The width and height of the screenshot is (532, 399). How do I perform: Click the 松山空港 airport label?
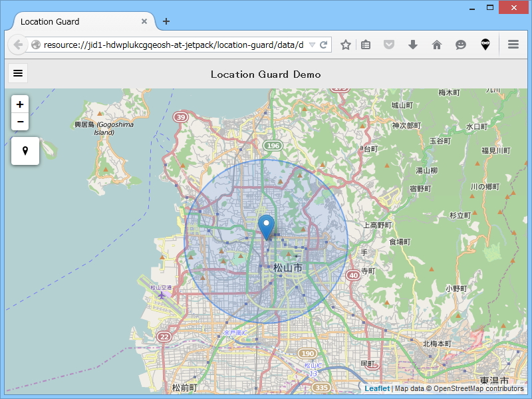click(161, 287)
